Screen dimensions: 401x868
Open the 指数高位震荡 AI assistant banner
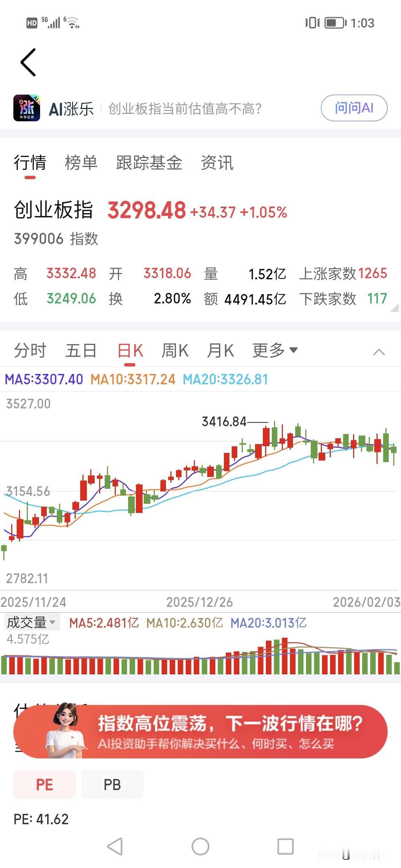tap(200, 731)
